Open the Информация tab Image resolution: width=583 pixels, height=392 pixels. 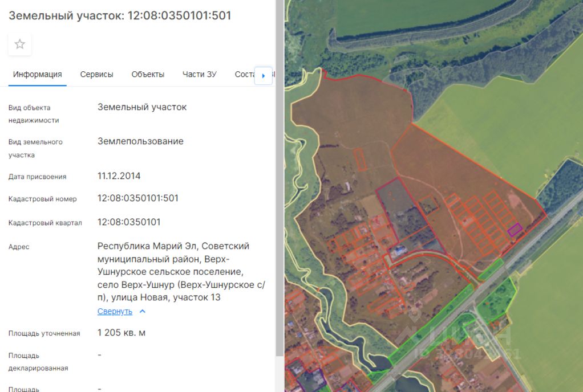tap(37, 74)
